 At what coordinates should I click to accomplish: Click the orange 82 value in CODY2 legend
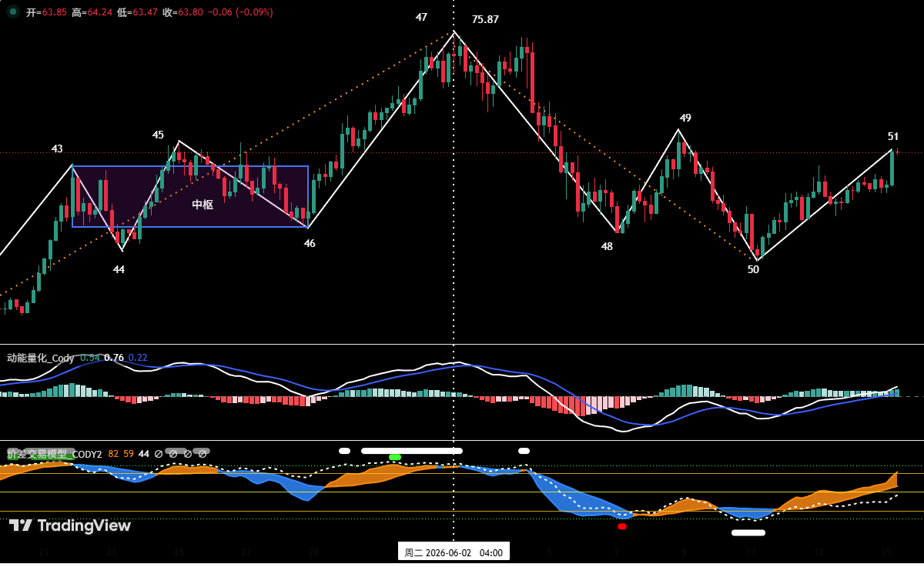[x=113, y=454]
